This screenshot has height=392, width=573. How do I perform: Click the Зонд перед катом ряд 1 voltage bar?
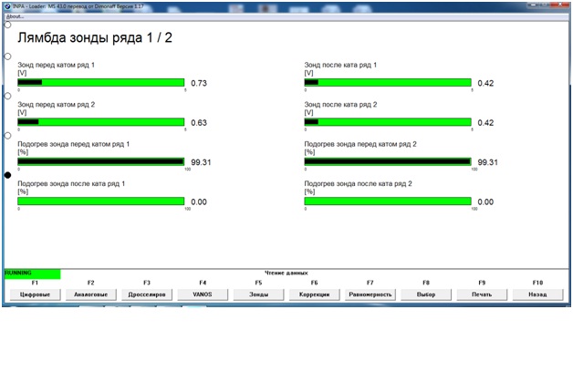click(x=101, y=82)
